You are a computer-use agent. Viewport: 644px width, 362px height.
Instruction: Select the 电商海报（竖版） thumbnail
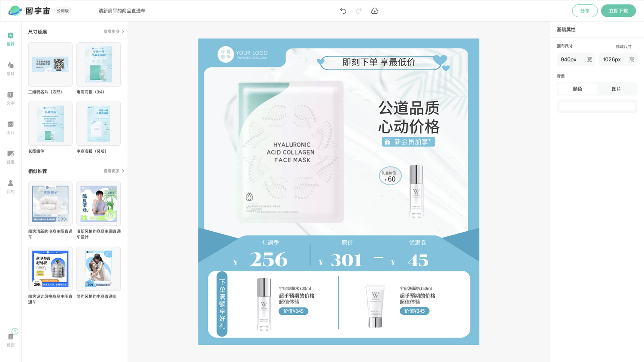click(99, 124)
